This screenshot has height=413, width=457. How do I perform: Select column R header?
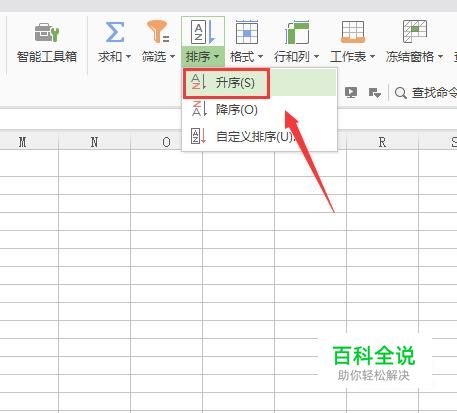point(382,142)
